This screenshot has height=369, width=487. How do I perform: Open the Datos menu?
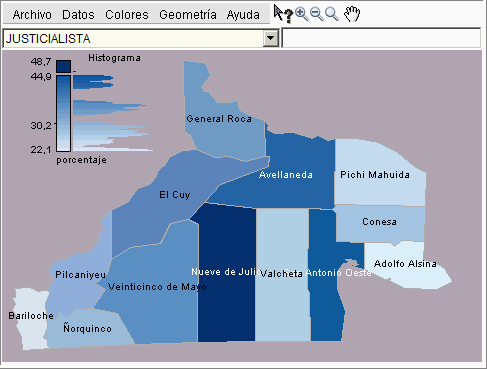click(78, 15)
